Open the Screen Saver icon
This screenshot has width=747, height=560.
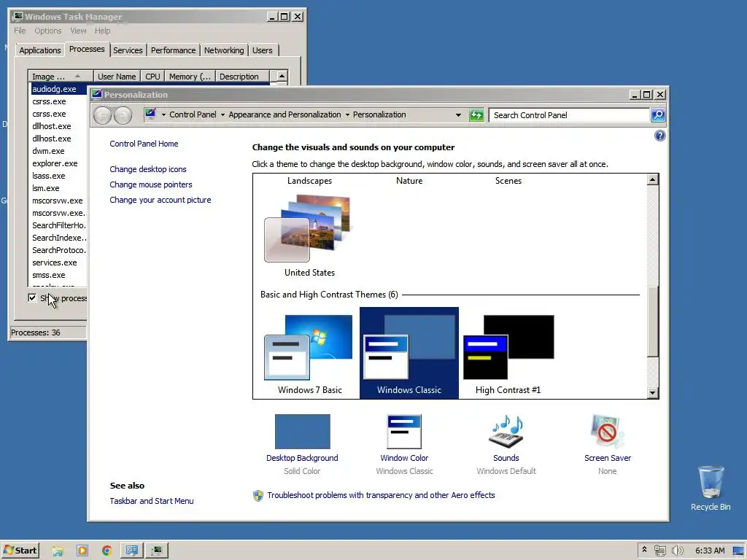tap(608, 432)
